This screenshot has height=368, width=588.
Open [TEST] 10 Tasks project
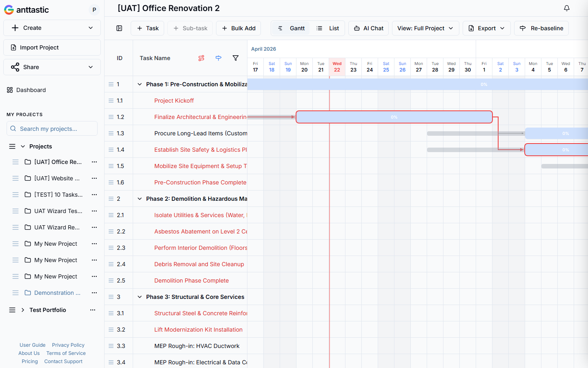click(x=58, y=195)
